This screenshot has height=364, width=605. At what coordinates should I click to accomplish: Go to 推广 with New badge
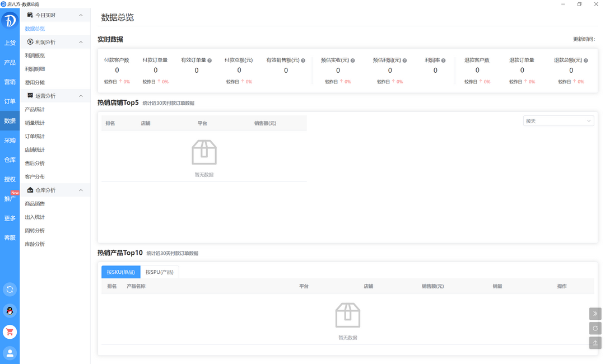(x=10, y=199)
